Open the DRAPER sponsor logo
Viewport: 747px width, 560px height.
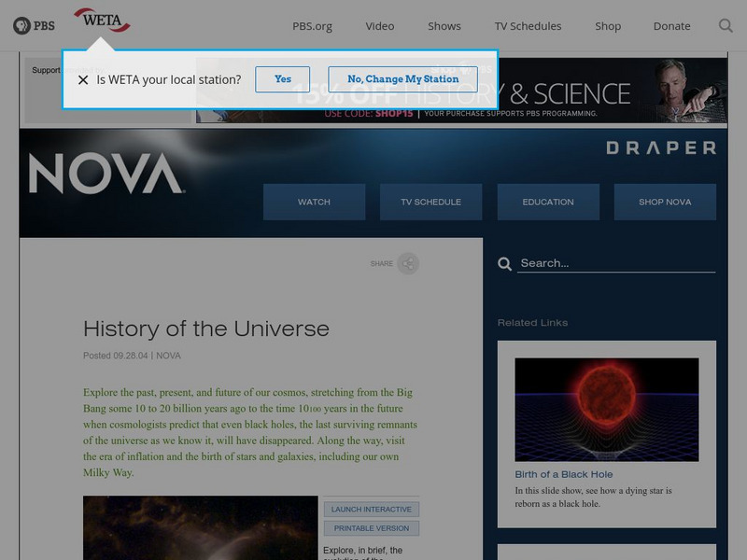coord(661,147)
